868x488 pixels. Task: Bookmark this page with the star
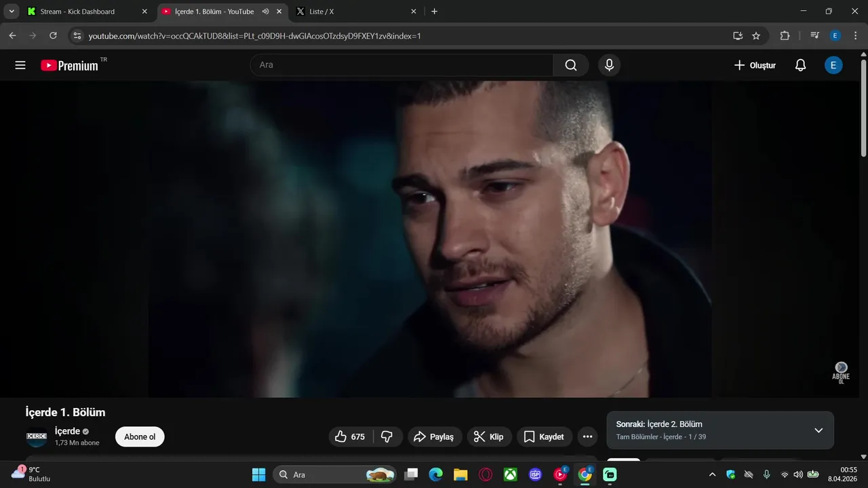(x=756, y=36)
